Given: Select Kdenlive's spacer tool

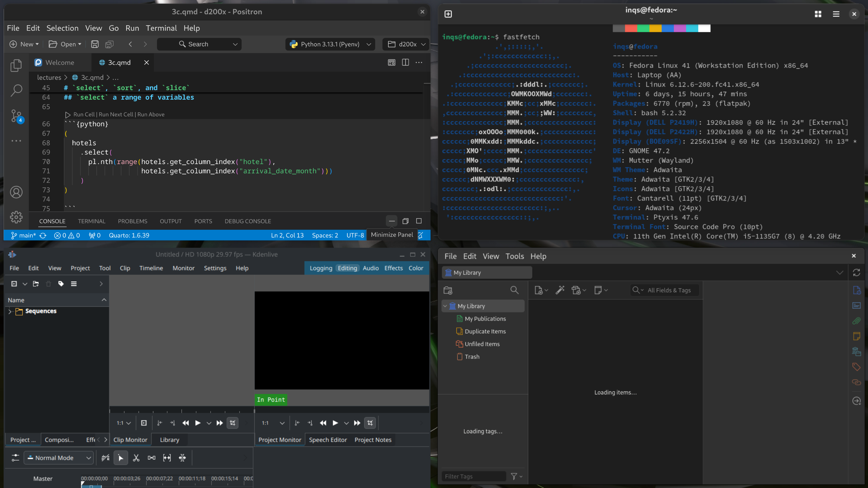Looking at the screenshot, I should pyautogui.click(x=152, y=458).
